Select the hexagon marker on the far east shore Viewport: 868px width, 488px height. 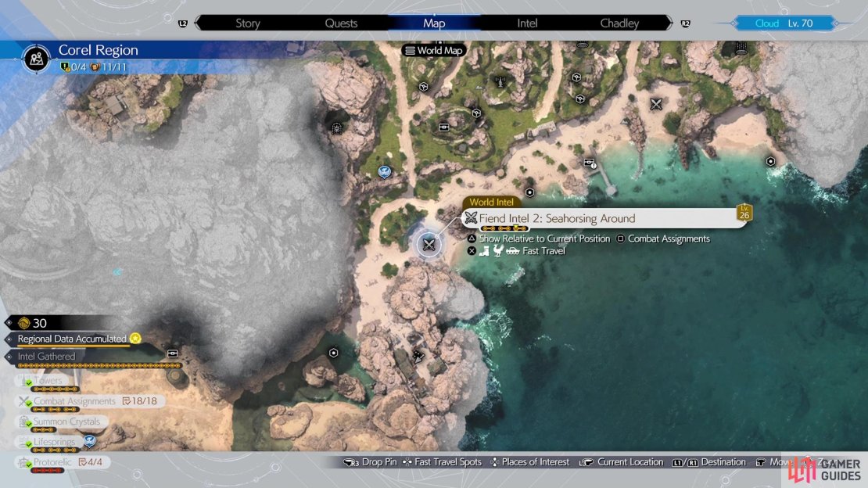tap(770, 162)
